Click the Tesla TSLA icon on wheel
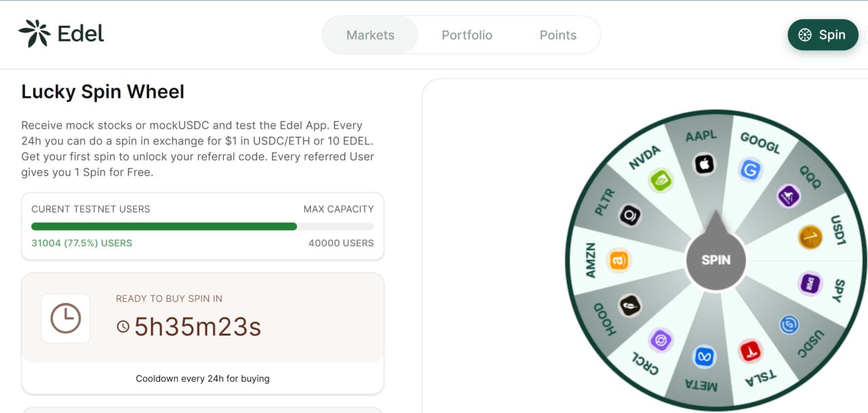This screenshot has height=413, width=868. click(x=750, y=351)
